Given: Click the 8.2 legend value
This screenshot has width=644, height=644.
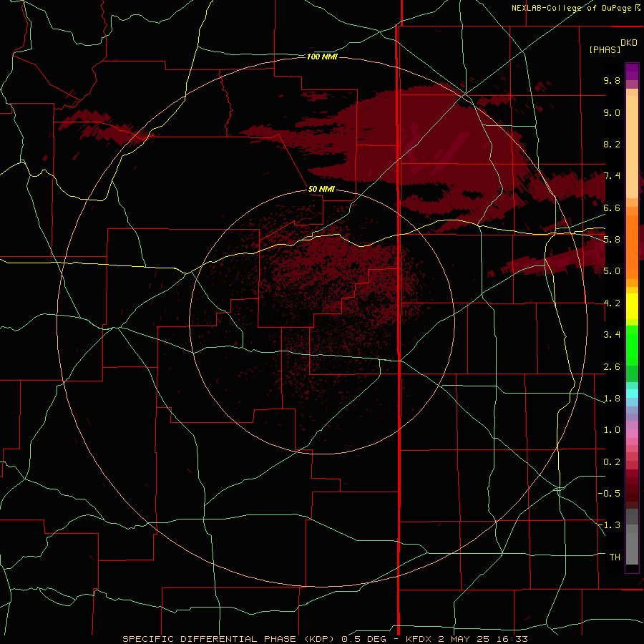Looking at the screenshot, I should click(x=612, y=144).
